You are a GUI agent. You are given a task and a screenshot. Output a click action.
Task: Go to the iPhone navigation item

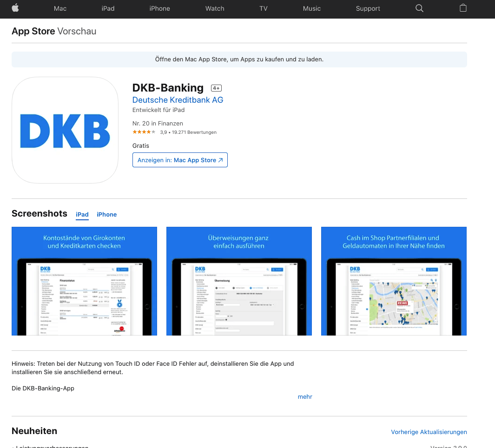(160, 8)
